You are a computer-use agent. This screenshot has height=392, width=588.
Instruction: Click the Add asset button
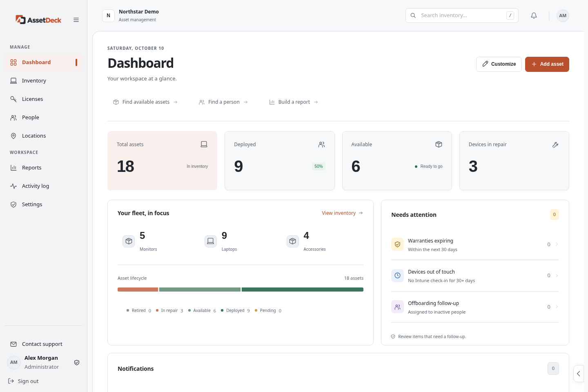pos(547,64)
